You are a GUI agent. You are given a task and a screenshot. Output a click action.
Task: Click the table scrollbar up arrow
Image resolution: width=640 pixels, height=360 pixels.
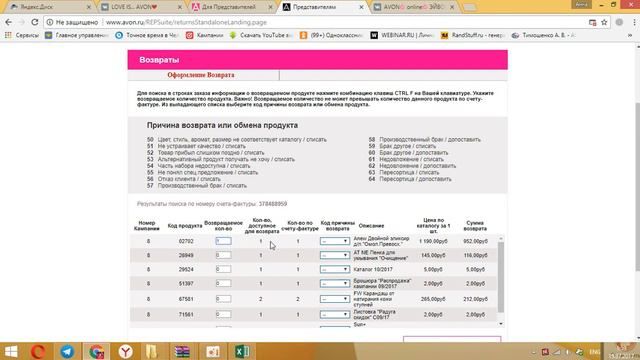pyautogui.click(x=501, y=238)
